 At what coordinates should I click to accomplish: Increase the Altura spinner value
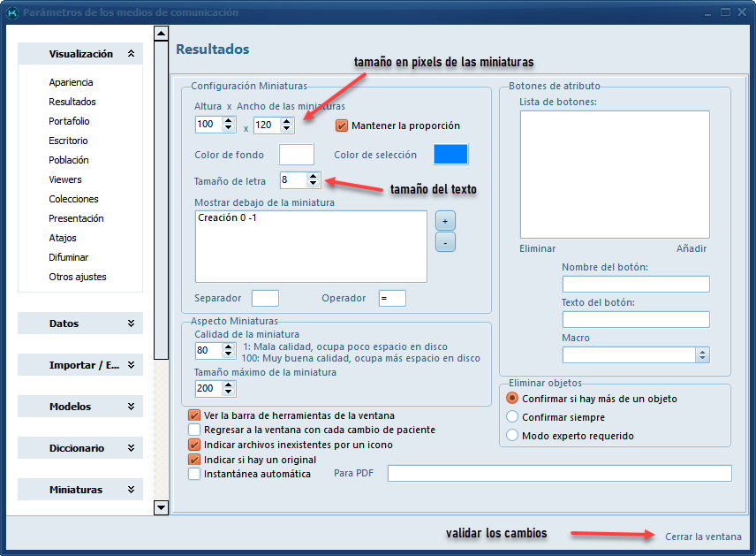[228, 121]
